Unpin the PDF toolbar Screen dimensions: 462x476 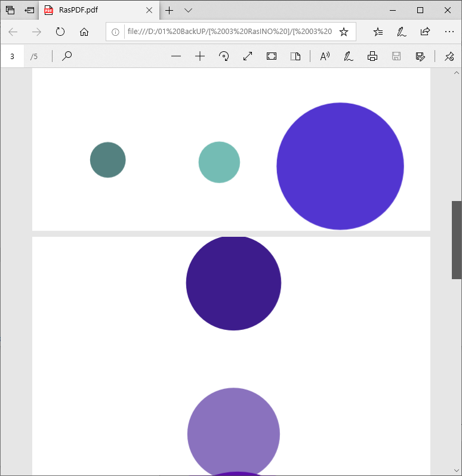pyautogui.click(x=449, y=56)
